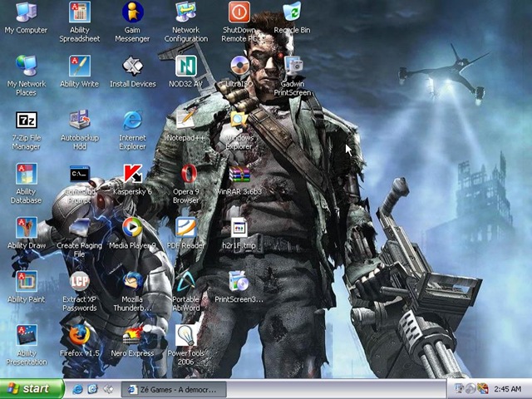
Task: Launch Internet Explorer from Quick Launch
Action: 77,389
